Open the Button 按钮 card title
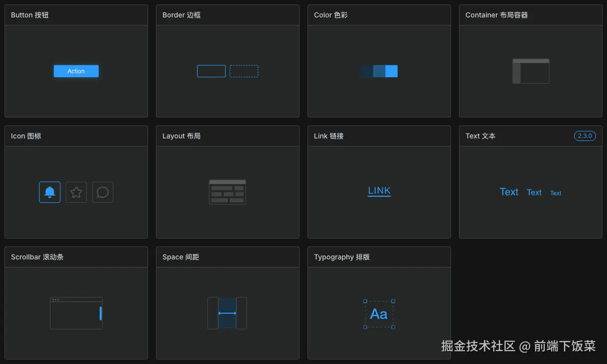Image resolution: width=607 pixels, height=364 pixels. [x=30, y=15]
